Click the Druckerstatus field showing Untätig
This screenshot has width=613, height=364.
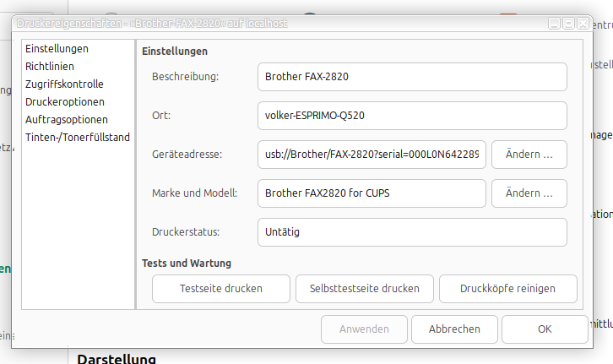click(x=412, y=232)
